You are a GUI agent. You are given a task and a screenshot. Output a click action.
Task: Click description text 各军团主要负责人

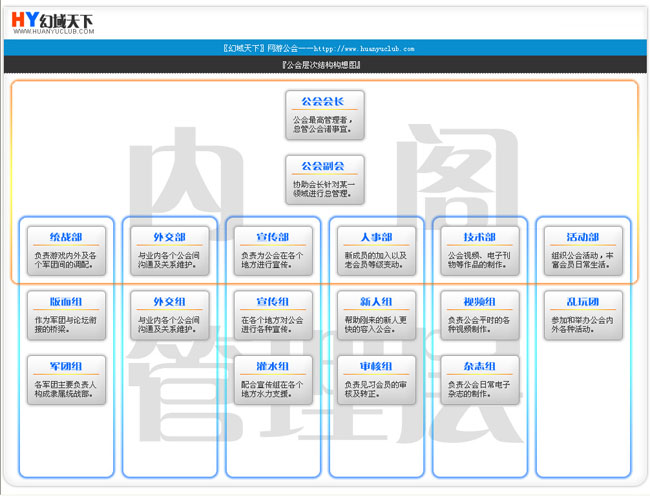coord(65,385)
